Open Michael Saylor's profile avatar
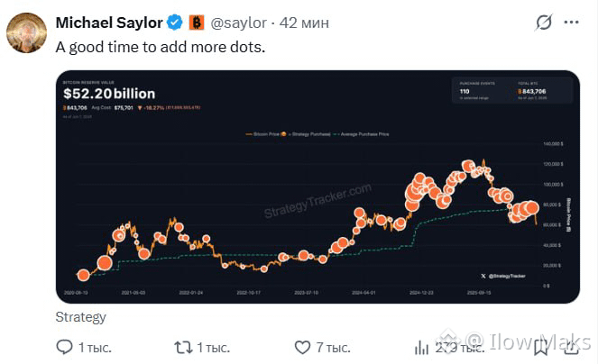 pos(26,32)
